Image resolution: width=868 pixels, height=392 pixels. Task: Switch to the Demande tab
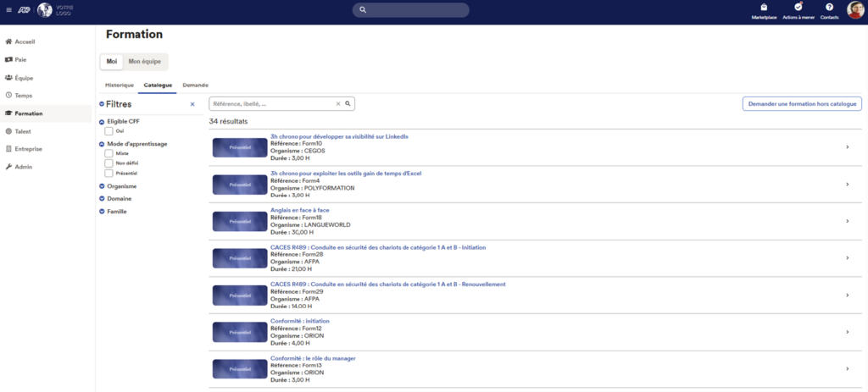(x=195, y=85)
